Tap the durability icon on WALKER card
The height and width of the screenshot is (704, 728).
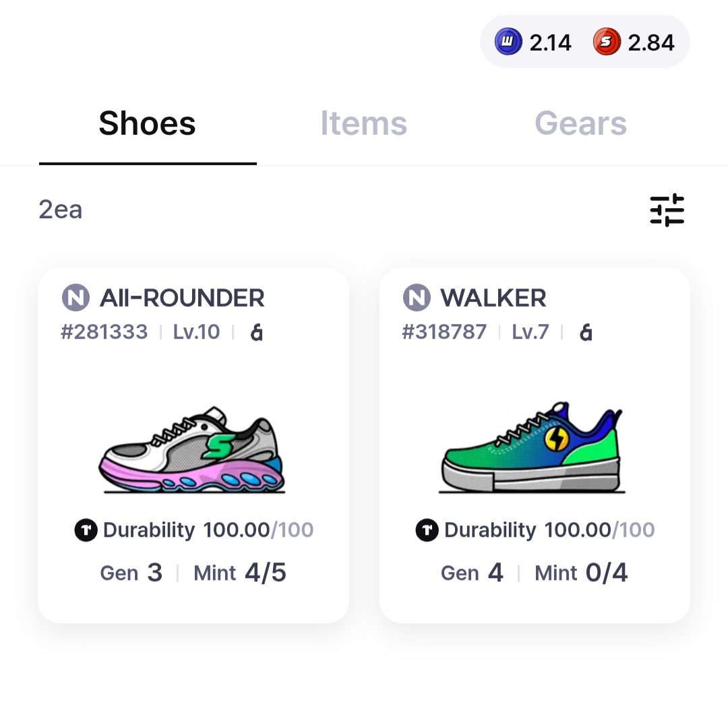point(427,530)
